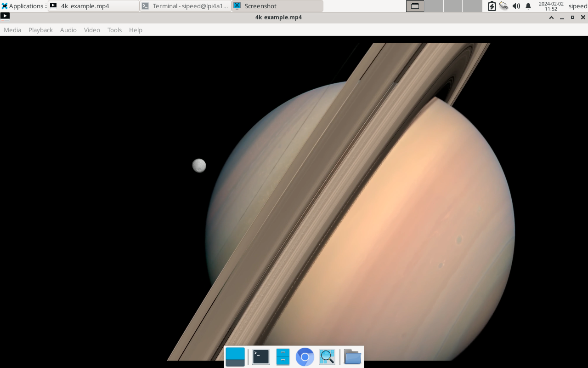Open the clock showing 2024-02-02 11:52

point(551,6)
